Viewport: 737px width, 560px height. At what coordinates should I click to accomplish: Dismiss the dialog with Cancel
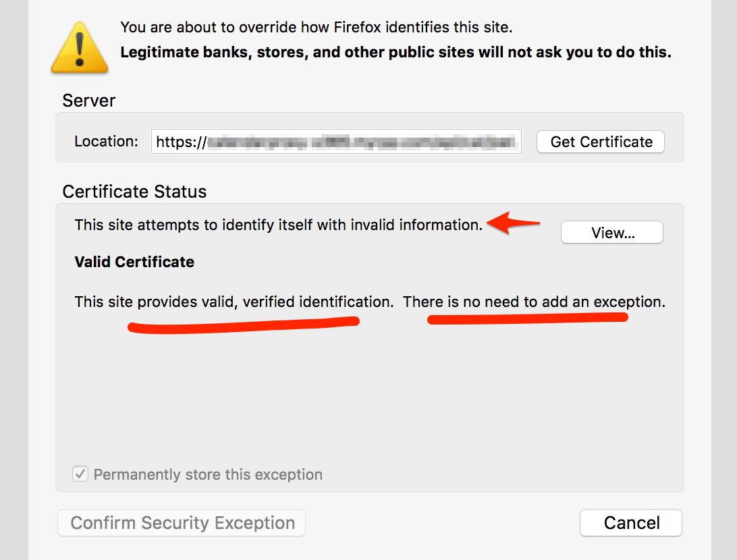pos(631,523)
